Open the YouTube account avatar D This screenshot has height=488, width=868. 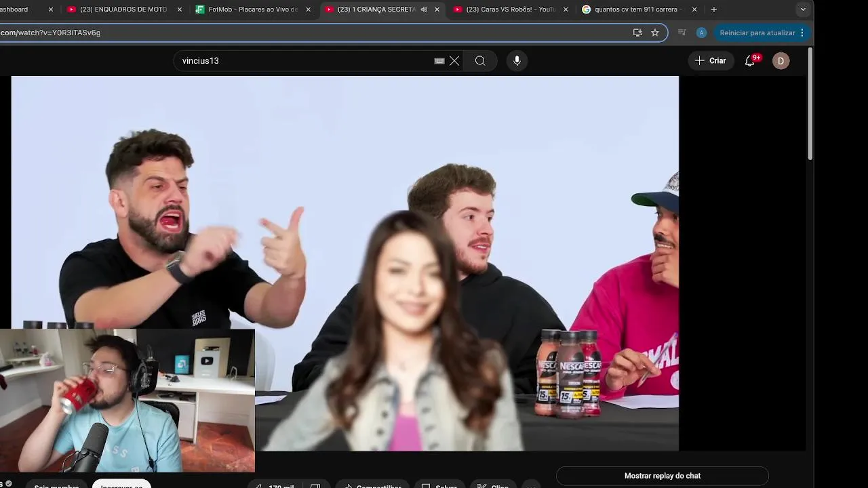pyautogui.click(x=781, y=61)
